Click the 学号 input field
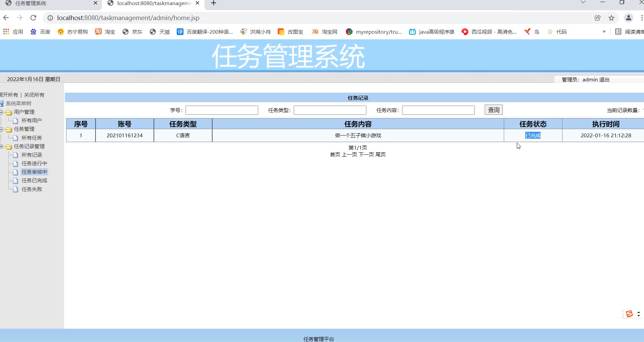The height and width of the screenshot is (342, 644). click(222, 110)
